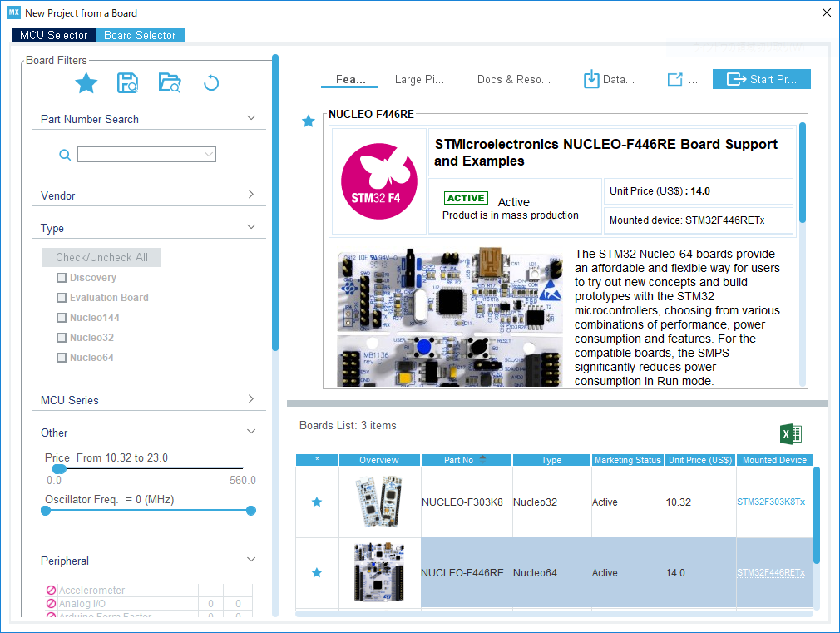Click the external link icon in the top tab row
Viewport: 840px width, 633px height.
pos(675,79)
